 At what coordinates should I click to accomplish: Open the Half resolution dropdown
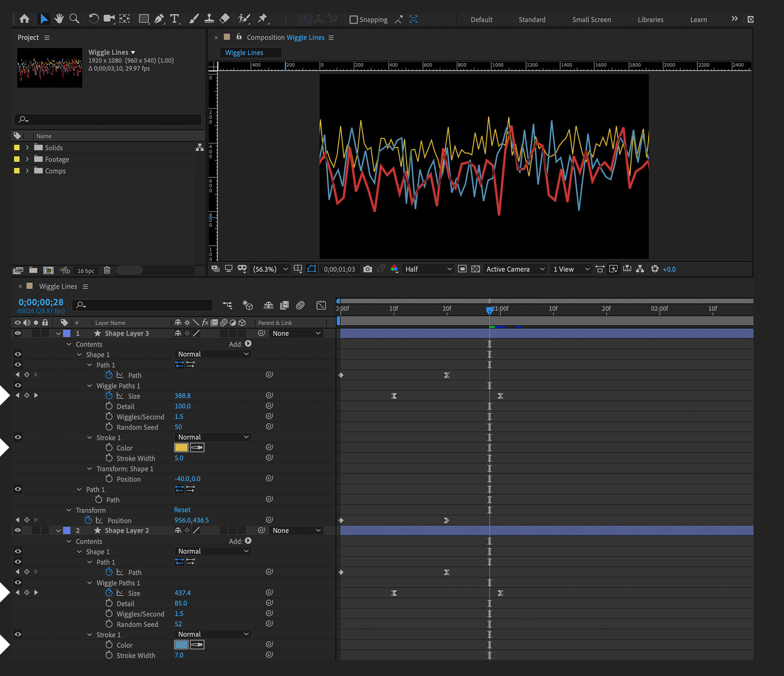(x=427, y=269)
